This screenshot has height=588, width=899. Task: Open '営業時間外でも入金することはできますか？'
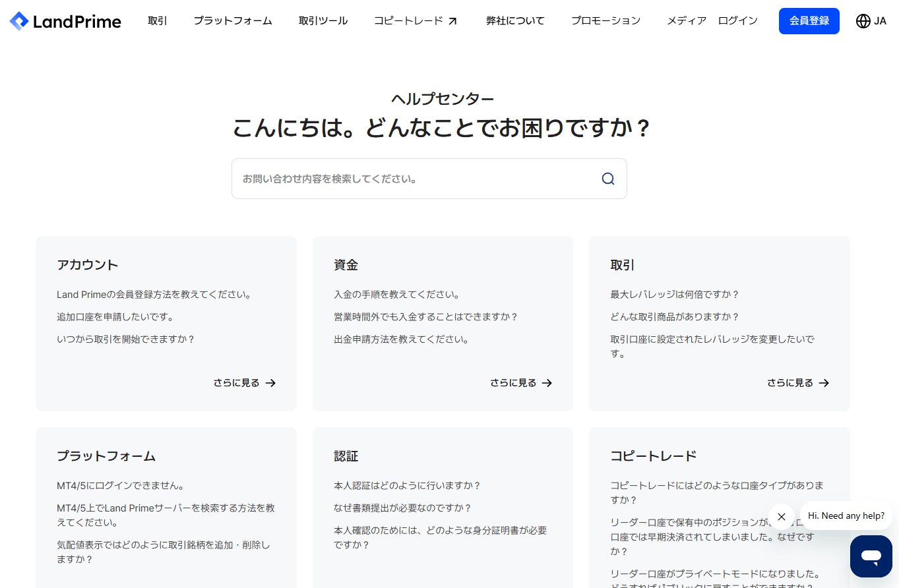pyautogui.click(x=426, y=317)
